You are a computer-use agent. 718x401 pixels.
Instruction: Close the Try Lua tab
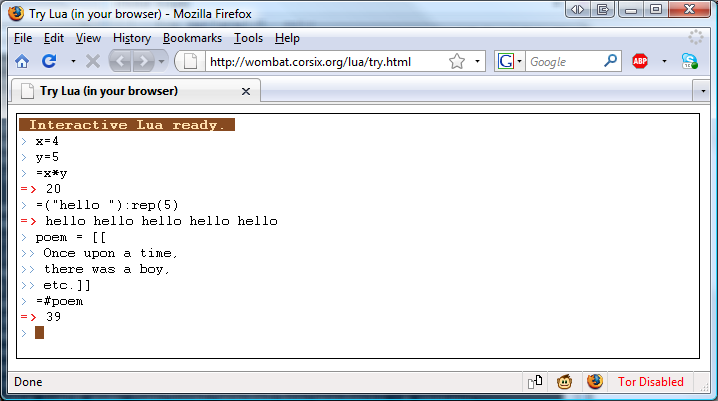tap(246, 92)
